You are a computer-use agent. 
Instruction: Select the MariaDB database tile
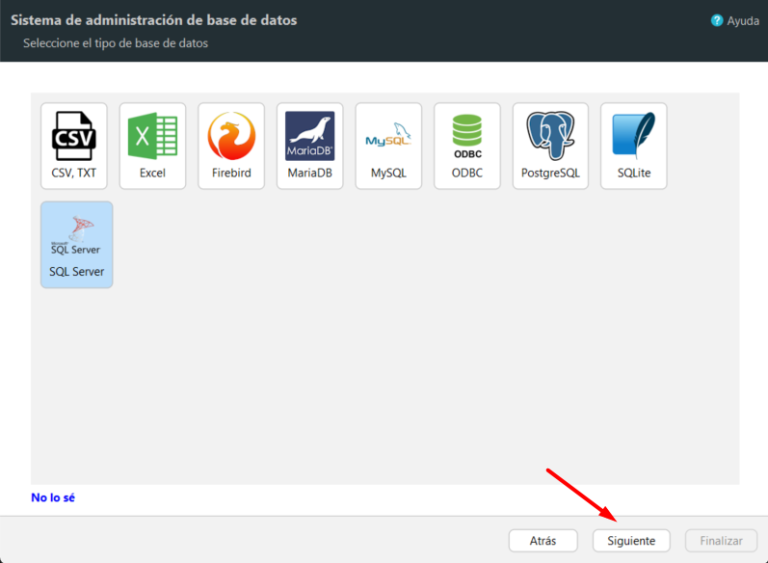(310, 146)
